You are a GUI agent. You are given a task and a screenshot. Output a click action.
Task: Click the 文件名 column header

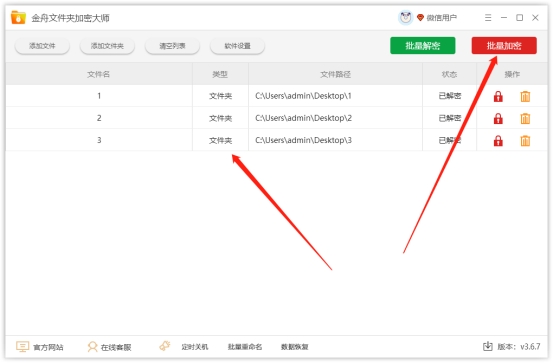tap(99, 74)
